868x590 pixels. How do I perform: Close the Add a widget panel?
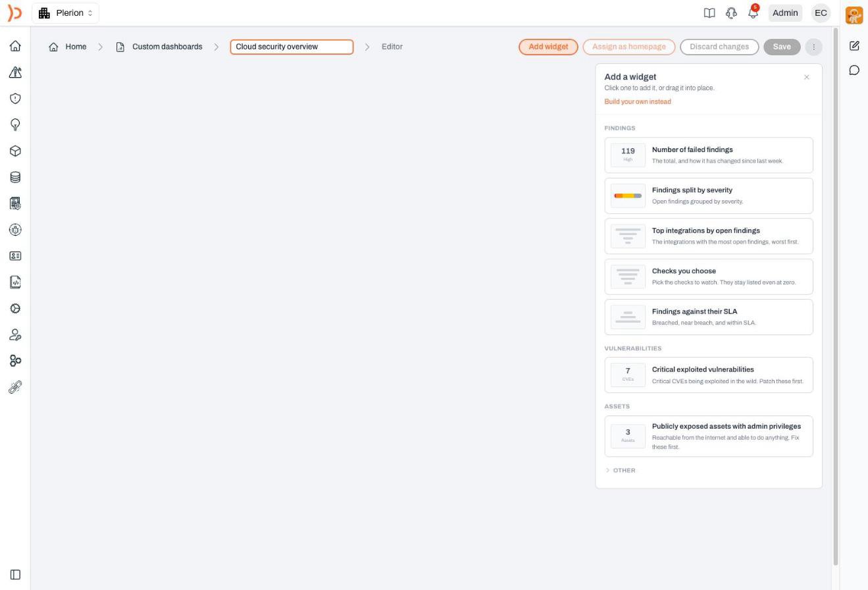pos(807,77)
